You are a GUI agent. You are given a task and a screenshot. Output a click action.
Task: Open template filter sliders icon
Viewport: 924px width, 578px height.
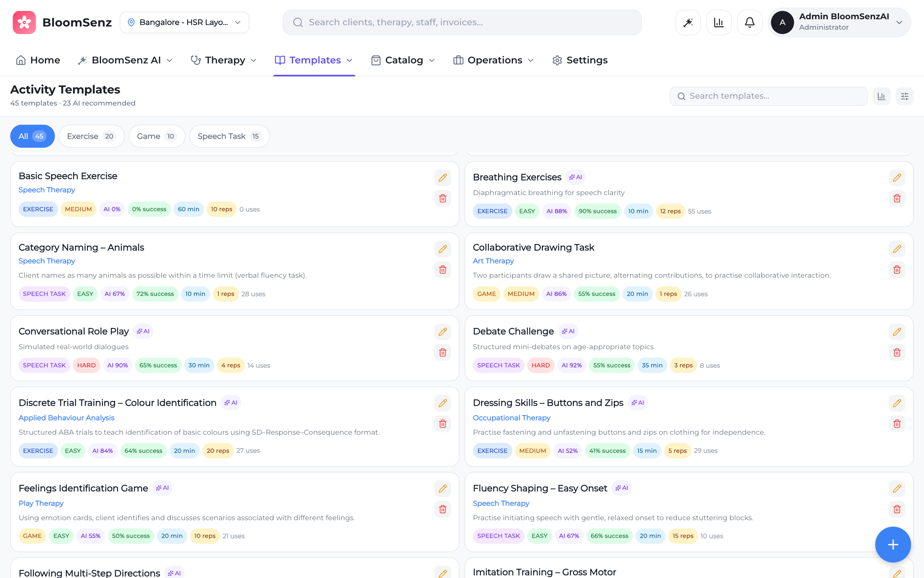905,96
